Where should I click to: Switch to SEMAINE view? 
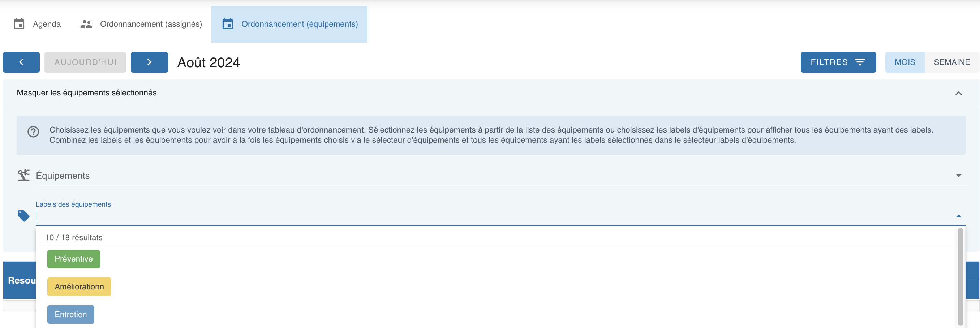(x=951, y=62)
